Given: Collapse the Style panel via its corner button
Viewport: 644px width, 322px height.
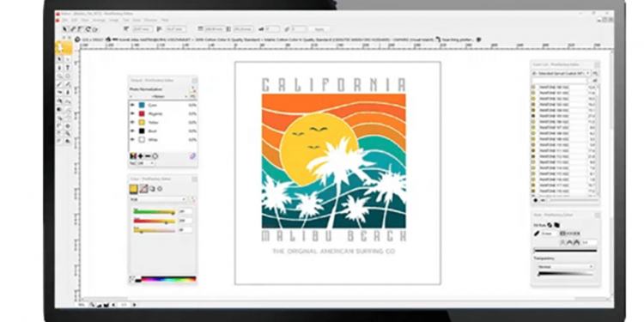Looking at the screenshot, I should click(x=597, y=215).
